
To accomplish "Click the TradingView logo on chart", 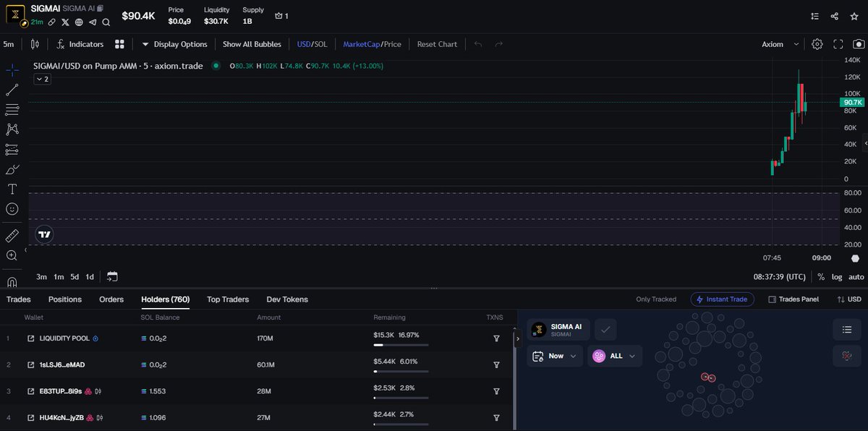I will (45, 234).
